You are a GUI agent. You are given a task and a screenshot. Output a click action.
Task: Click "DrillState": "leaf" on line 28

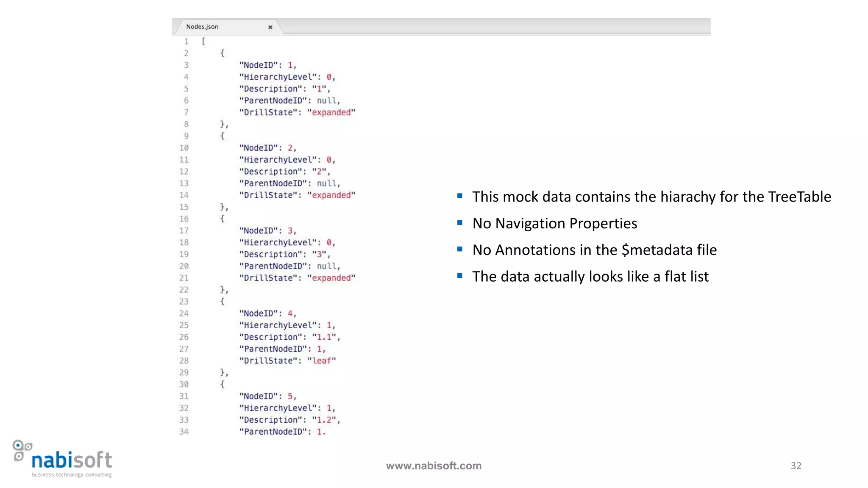coord(287,360)
